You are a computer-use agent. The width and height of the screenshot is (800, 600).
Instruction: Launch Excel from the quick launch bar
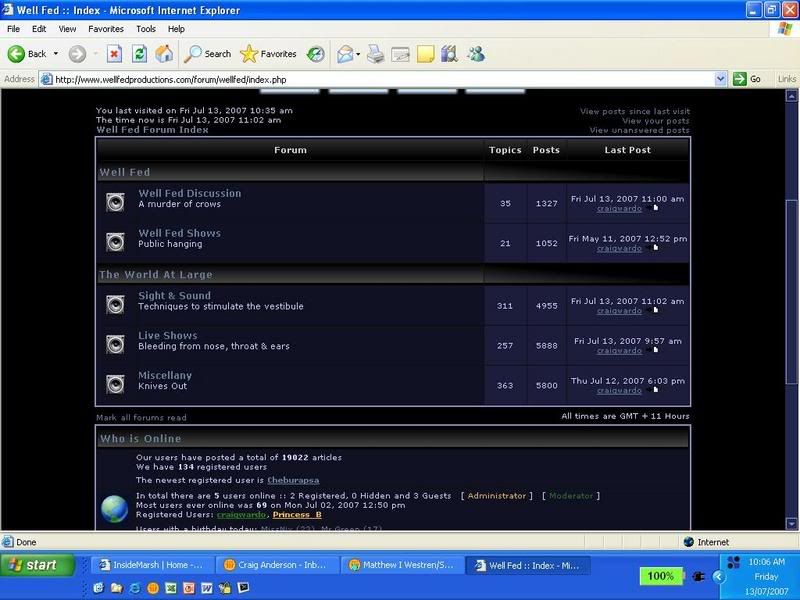(x=171, y=588)
